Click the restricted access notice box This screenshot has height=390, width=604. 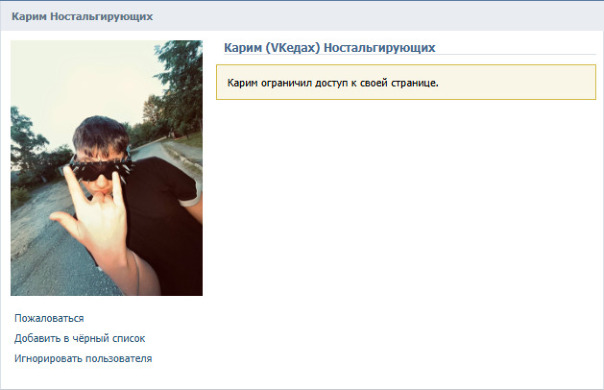[406, 82]
